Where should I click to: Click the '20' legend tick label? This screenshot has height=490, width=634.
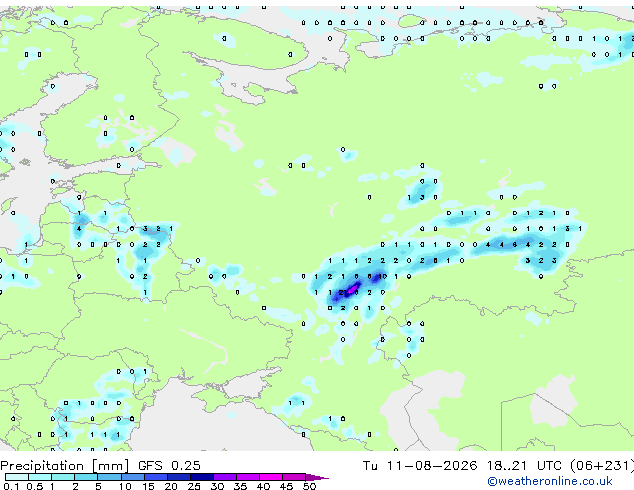click(171, 486)
